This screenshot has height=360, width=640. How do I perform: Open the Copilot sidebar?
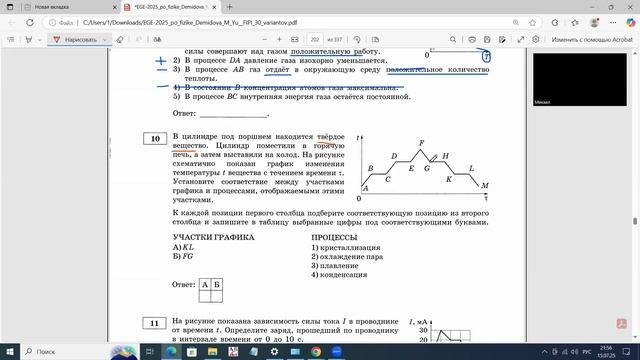[631, 22]
